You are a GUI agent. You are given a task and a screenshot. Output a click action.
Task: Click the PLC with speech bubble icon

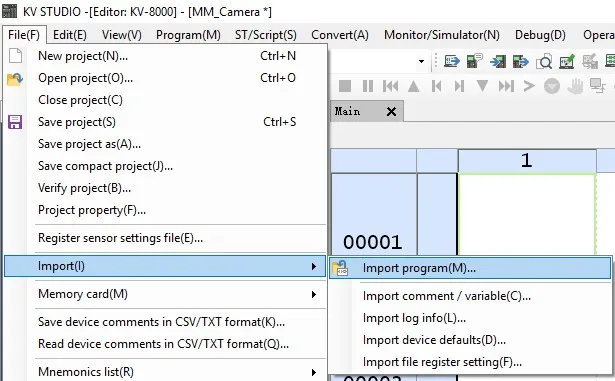(x=474, y=61)
